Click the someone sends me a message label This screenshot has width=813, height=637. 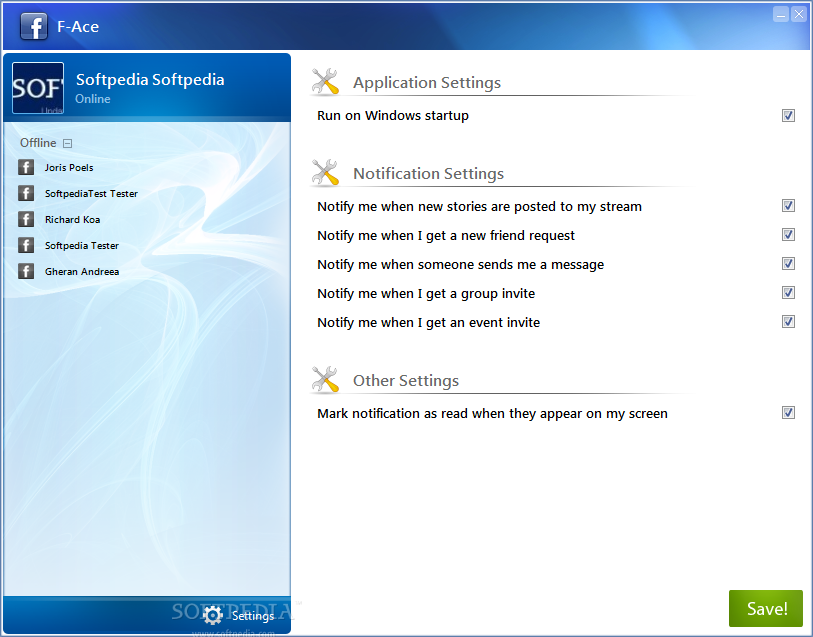460,265
